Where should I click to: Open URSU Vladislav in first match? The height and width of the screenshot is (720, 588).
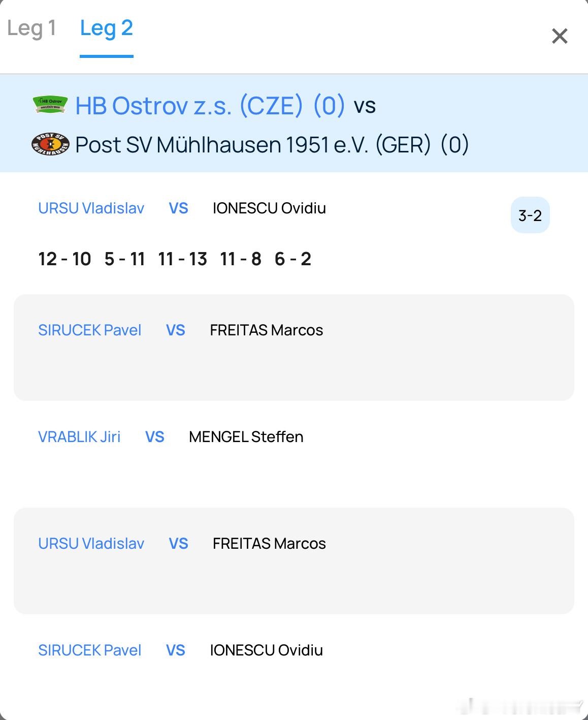(x=91, y=208)
